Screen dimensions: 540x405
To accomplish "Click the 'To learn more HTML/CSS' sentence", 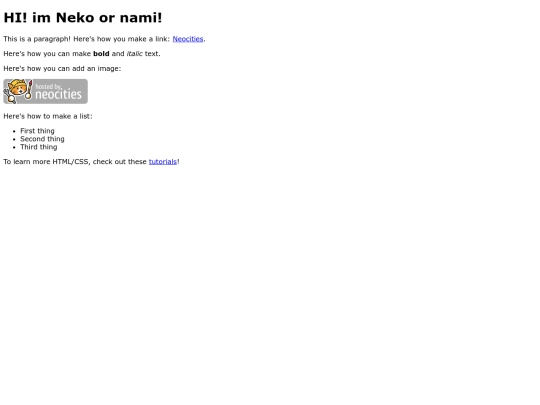I will point(91,162).
